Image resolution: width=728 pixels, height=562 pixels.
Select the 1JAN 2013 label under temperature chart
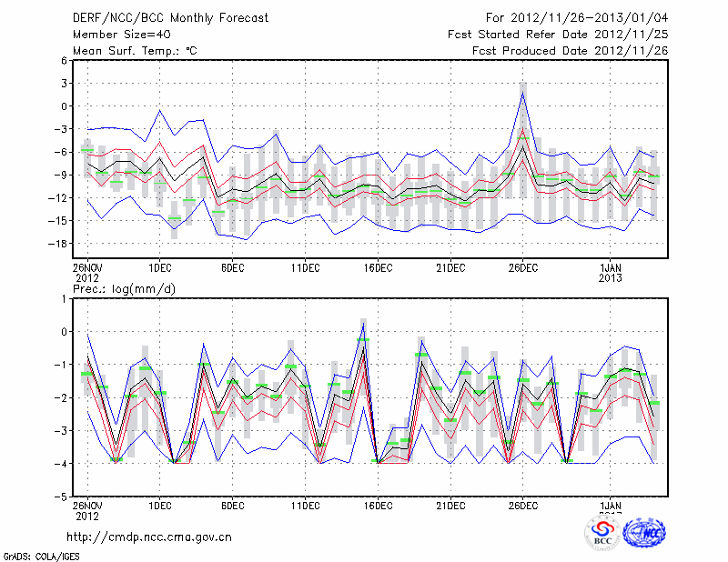pyautogui.click(x=610, y=273)
